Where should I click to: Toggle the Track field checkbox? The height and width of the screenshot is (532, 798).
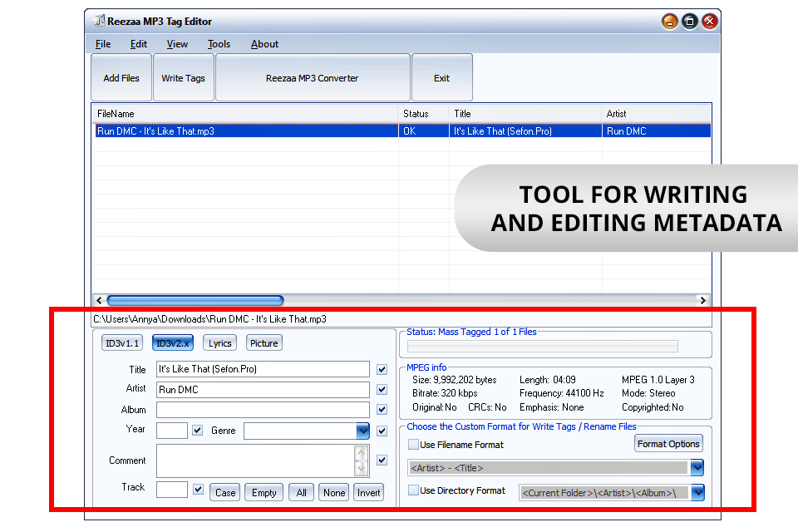[x=199, y=490]
